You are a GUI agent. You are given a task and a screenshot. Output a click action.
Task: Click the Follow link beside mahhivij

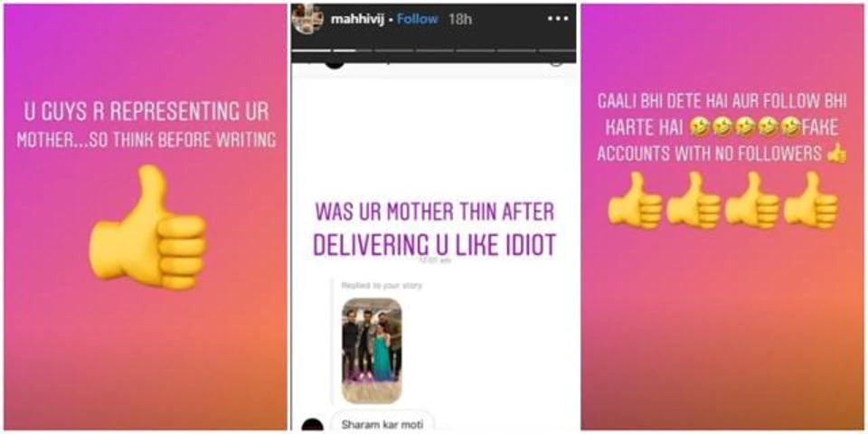click(x=418, y=19)
